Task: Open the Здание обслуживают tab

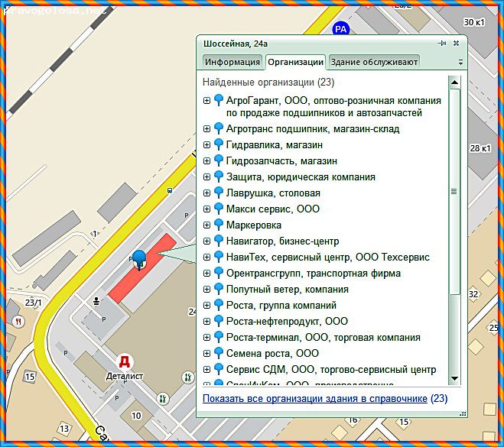Action: tap(373, 62)
